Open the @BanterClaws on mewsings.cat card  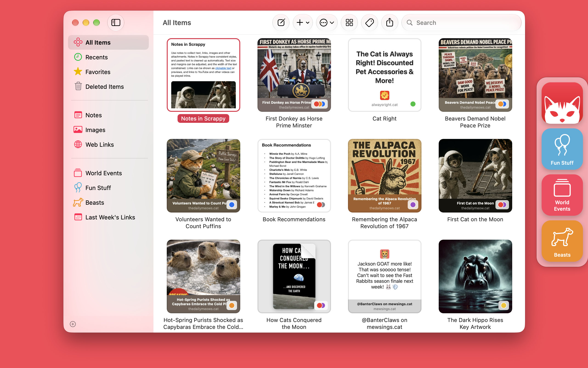coord(384,276)
